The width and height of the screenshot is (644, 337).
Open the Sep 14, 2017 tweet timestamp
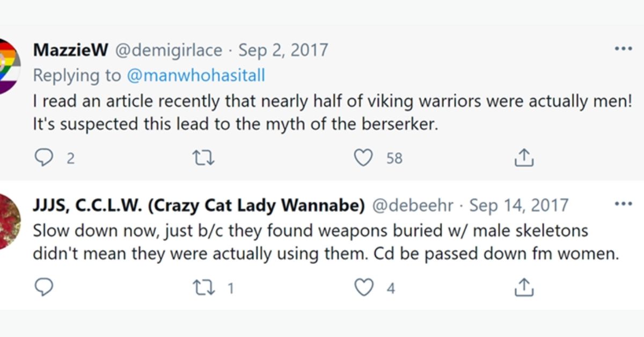coord(518,206)
